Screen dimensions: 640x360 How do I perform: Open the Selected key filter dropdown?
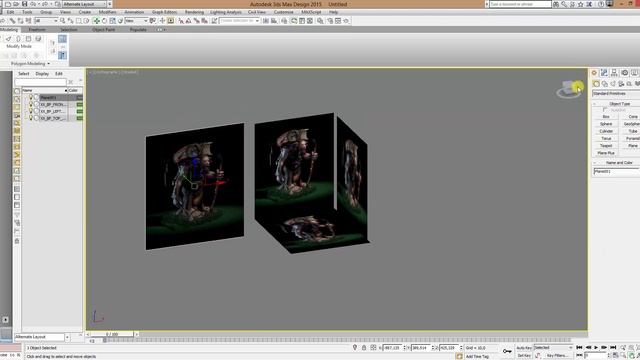[x=553, y=348]
